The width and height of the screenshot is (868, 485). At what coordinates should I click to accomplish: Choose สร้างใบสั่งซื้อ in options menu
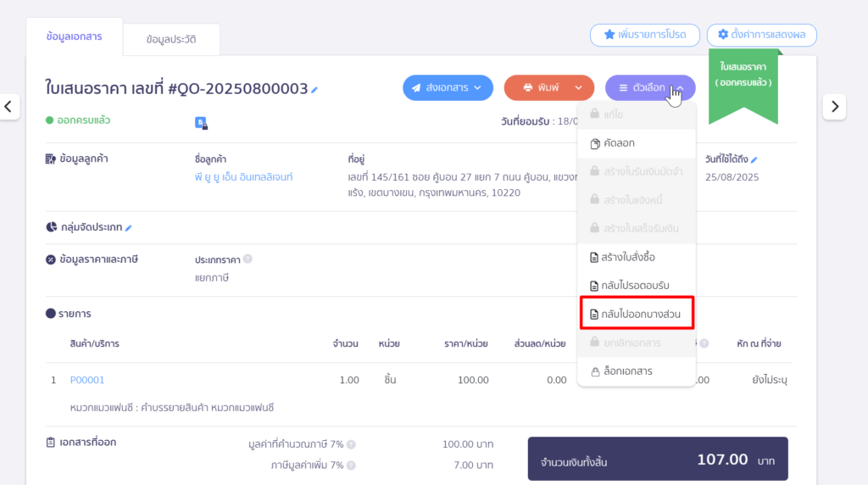pyautogui.click(x=637, y=257)
